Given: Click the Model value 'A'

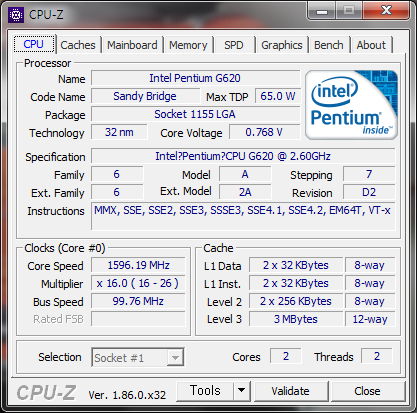Looking at the screenshot, I should 245,174.
